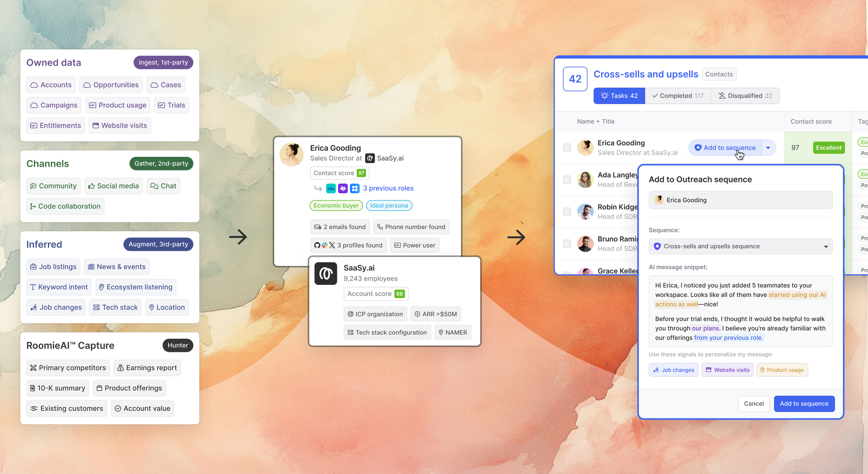Click the 2 emails found badge
This screenshot has width=868, height=474.
coord(340,227)
